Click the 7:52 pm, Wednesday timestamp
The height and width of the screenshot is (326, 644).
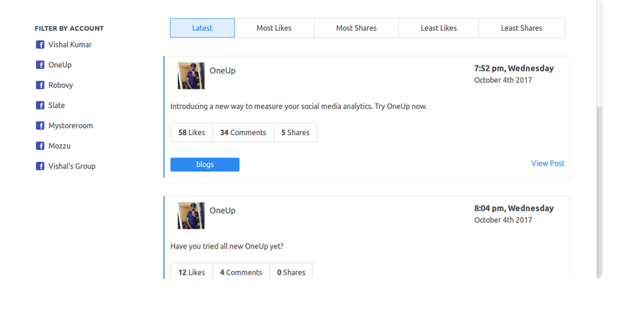(513, 68)
